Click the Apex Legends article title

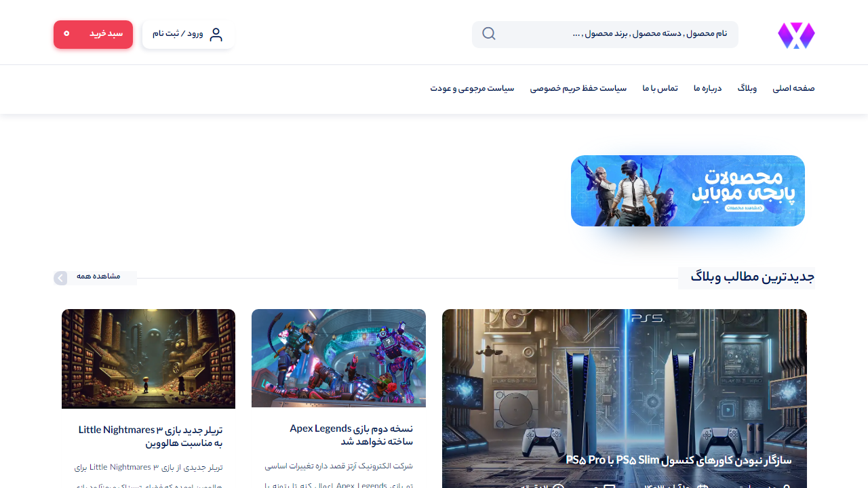[x=351, y=435]
